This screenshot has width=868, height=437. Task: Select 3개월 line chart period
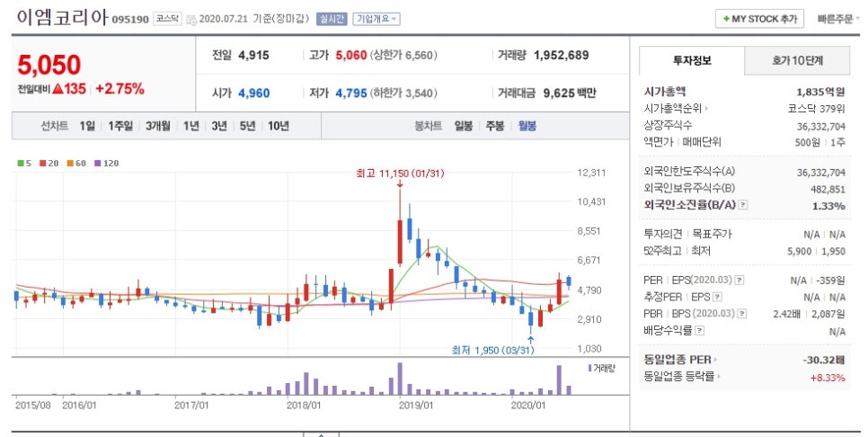pyautogui.click(x=158, y=126)
